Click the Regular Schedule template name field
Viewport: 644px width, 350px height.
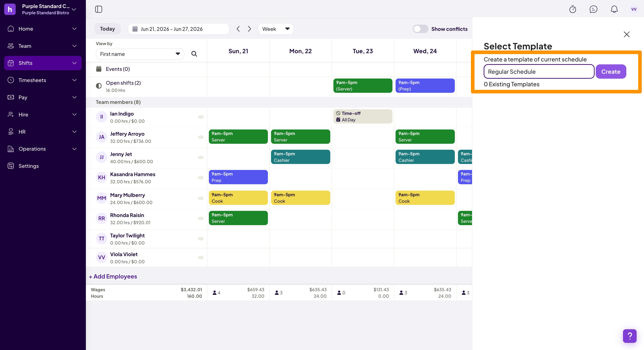539,72
